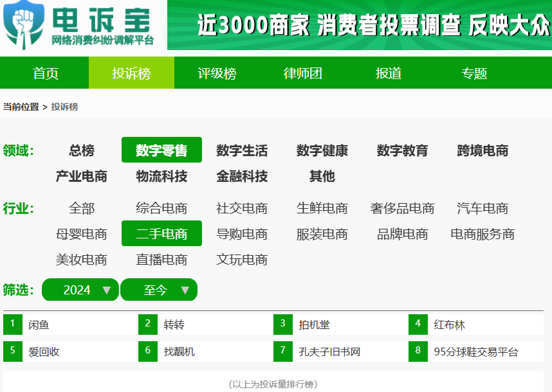Select the 总榜 field filter
This screenshot has height=392, width=552.
tap(81, 150)
